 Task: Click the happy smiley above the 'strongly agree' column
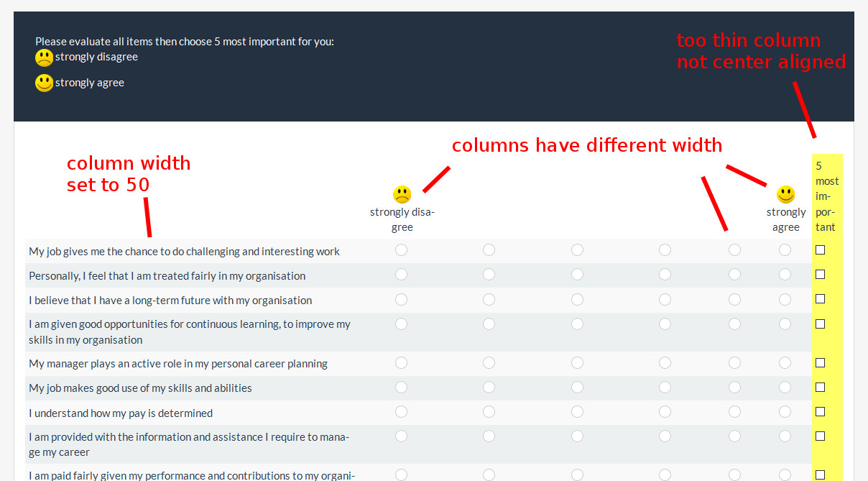(785, 194)
